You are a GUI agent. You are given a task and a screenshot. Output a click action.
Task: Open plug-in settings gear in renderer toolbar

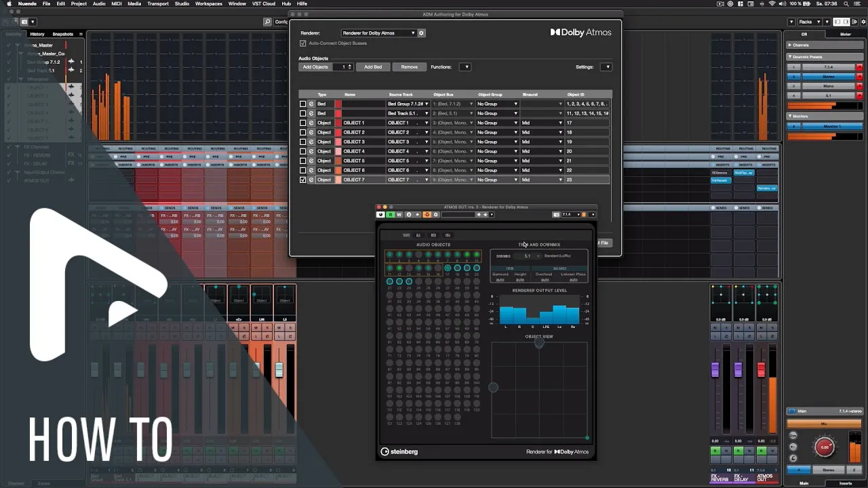[x=435, y=215]
